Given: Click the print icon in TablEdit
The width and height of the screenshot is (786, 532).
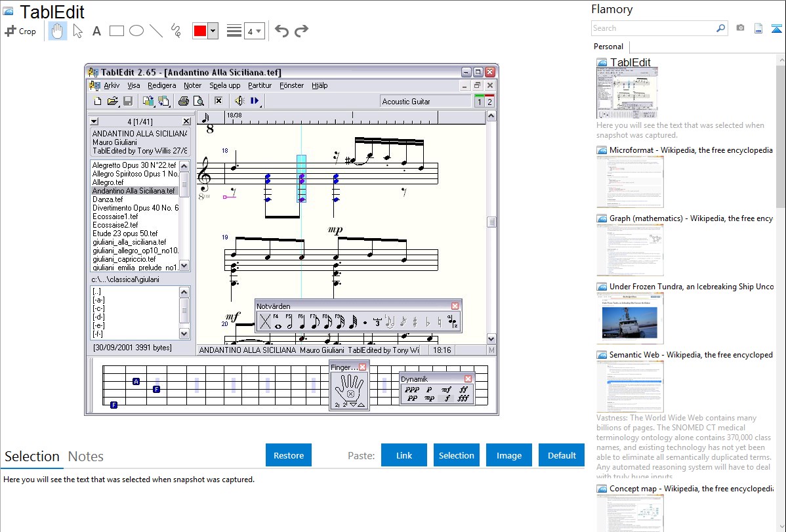Looking at the screenshot, I should coord(184,101).
